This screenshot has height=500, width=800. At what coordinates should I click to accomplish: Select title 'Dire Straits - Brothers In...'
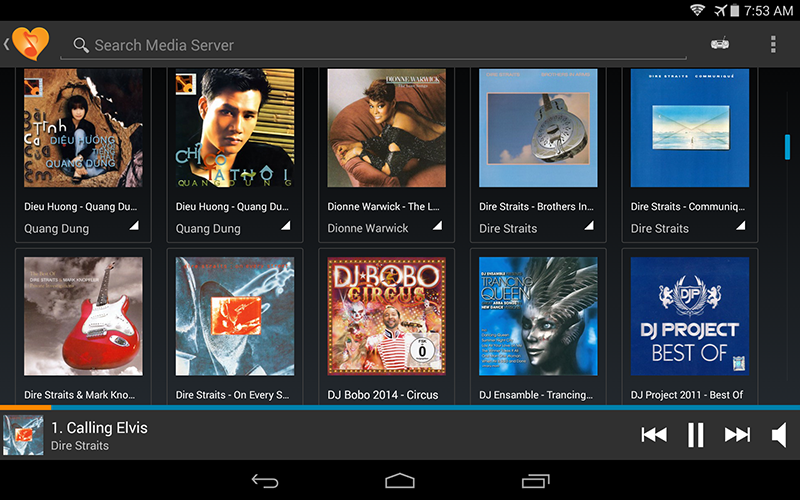click(x=536, y=207)
